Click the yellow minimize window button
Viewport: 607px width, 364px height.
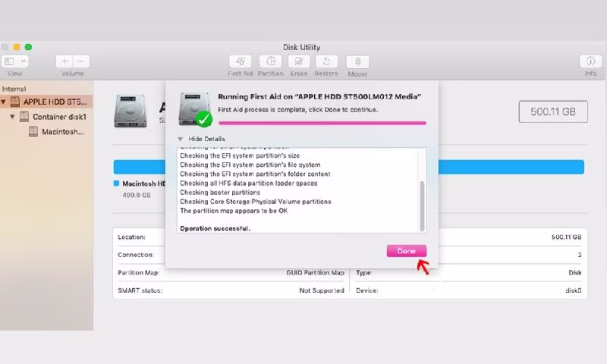pyautogui.click(x=17, y=47)
